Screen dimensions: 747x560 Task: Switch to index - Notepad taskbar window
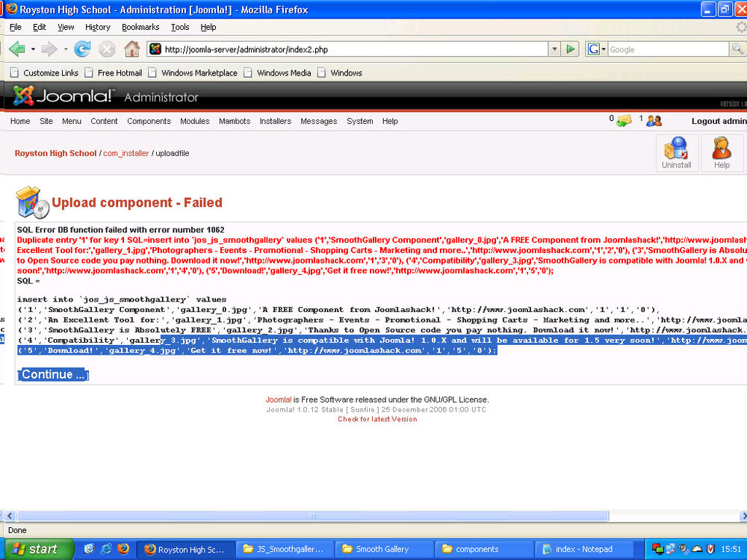point(583,549)
